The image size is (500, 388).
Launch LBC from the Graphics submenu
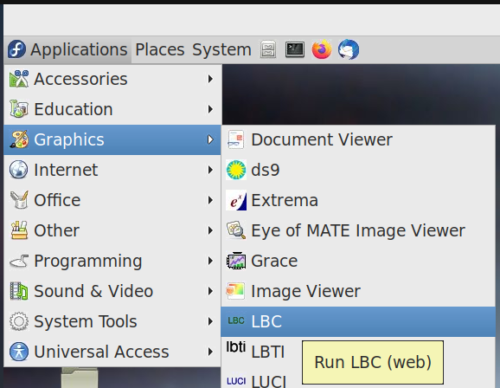(358, 322)
